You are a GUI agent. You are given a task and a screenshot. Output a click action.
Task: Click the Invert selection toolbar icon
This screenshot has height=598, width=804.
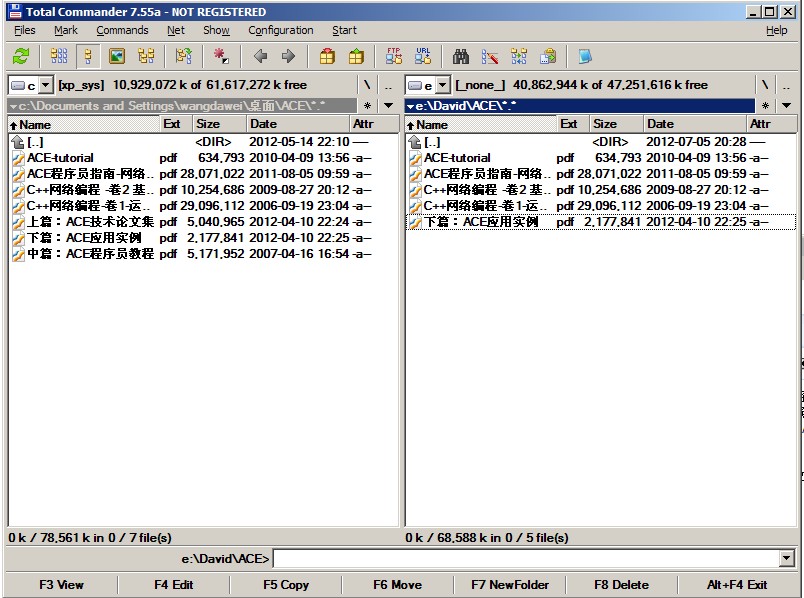[221, 57]
